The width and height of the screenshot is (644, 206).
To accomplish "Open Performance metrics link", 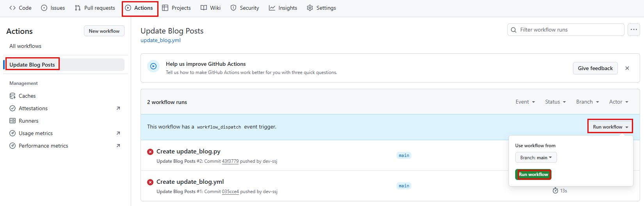I will pos(43,146).
